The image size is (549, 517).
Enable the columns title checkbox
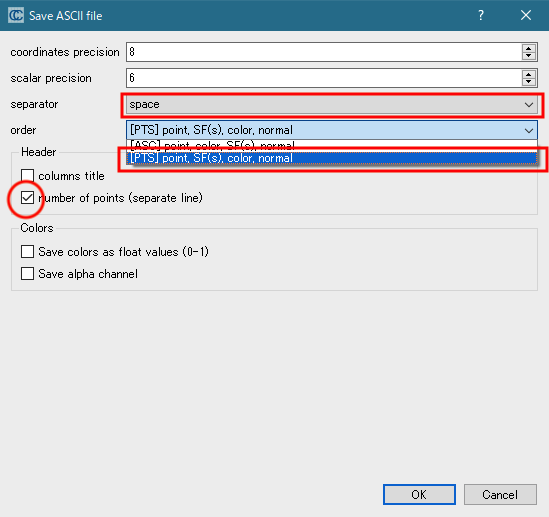27,176
